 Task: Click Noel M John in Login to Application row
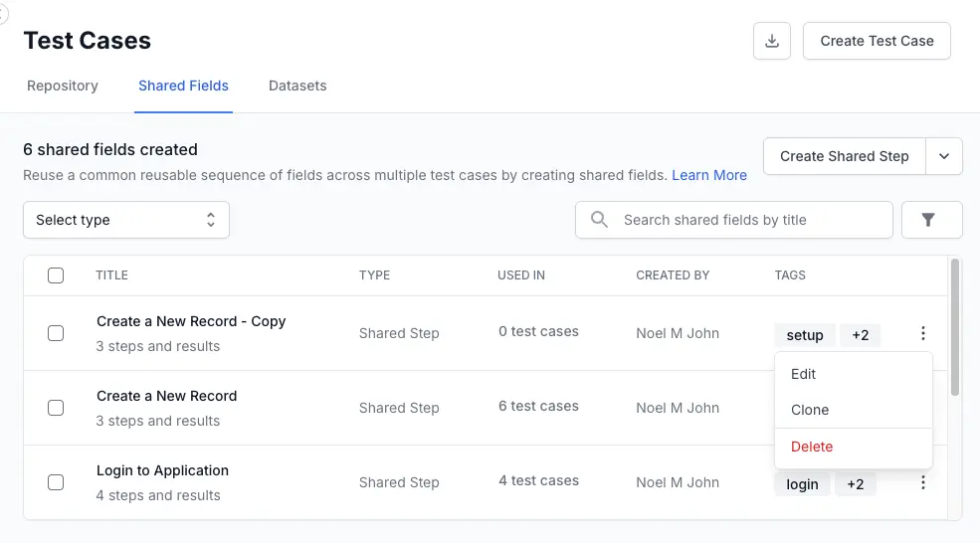(x=678, y=482)
